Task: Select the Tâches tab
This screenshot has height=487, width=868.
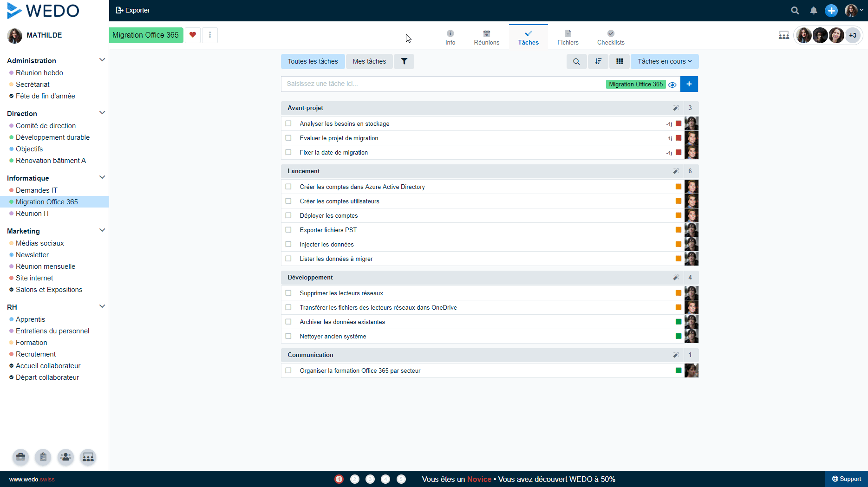Action: pyautogui.click(x=529, y=37)
